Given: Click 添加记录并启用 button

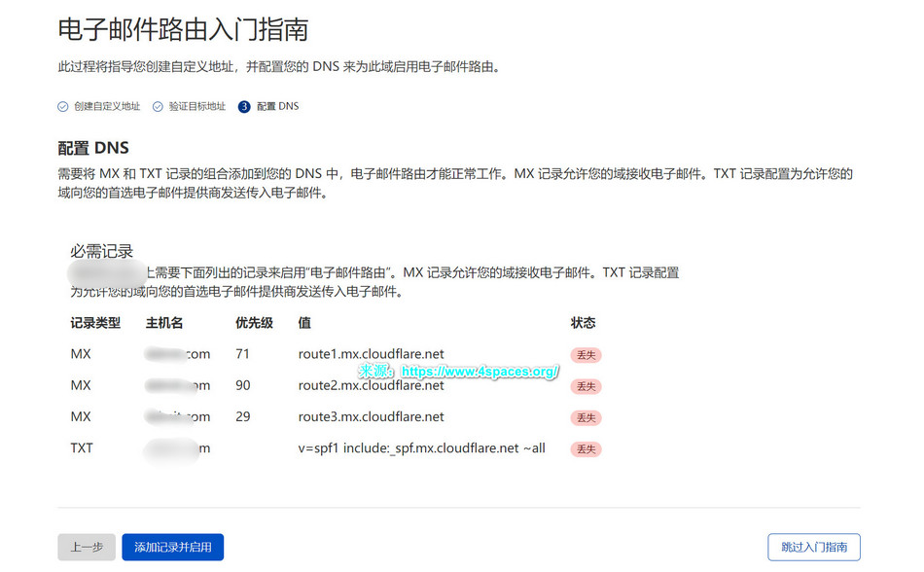Looking at the screenshot, I should [173, 547].
